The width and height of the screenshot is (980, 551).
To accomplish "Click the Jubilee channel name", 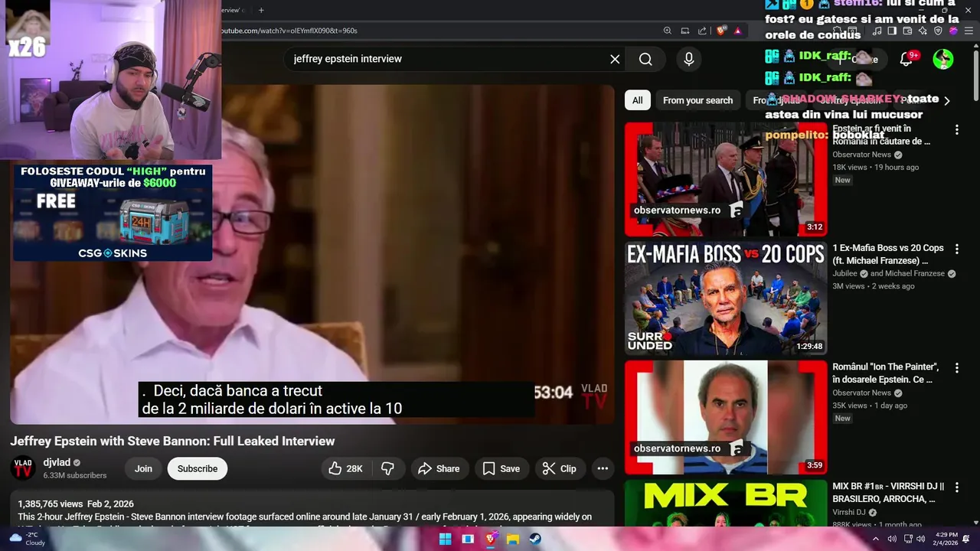I will [x=845, y=273].
